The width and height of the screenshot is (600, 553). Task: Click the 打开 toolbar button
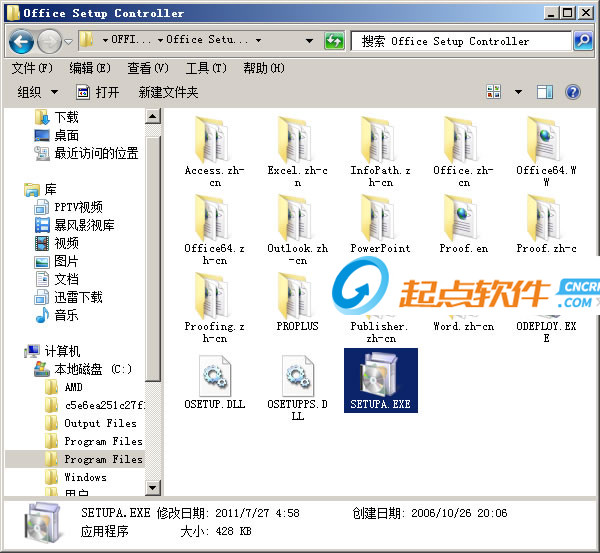98,92
